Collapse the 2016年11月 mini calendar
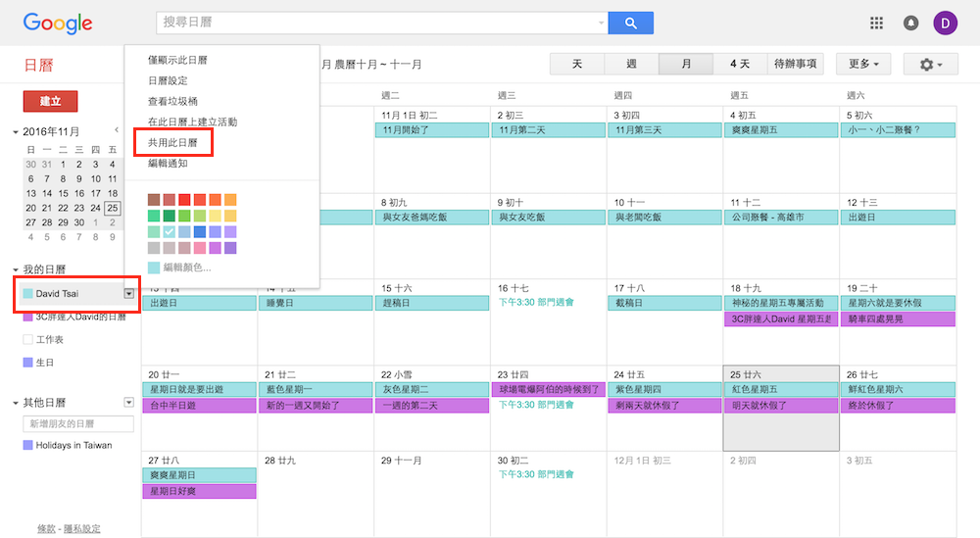The width and height of the screenshot is (980, 538). pos(16,132)
